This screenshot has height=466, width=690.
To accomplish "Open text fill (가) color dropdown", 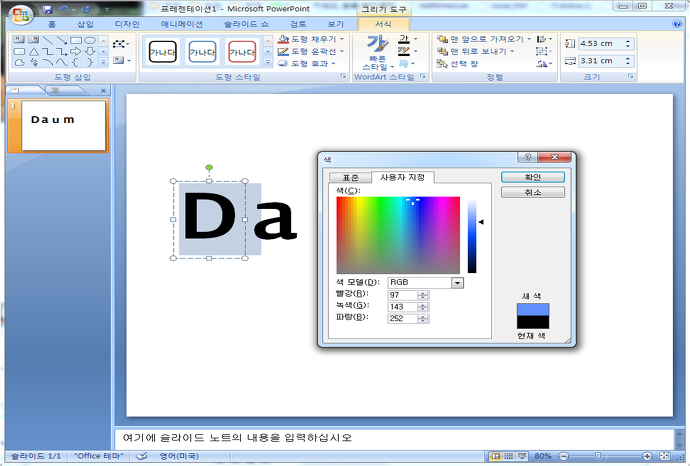I will 407,39.
